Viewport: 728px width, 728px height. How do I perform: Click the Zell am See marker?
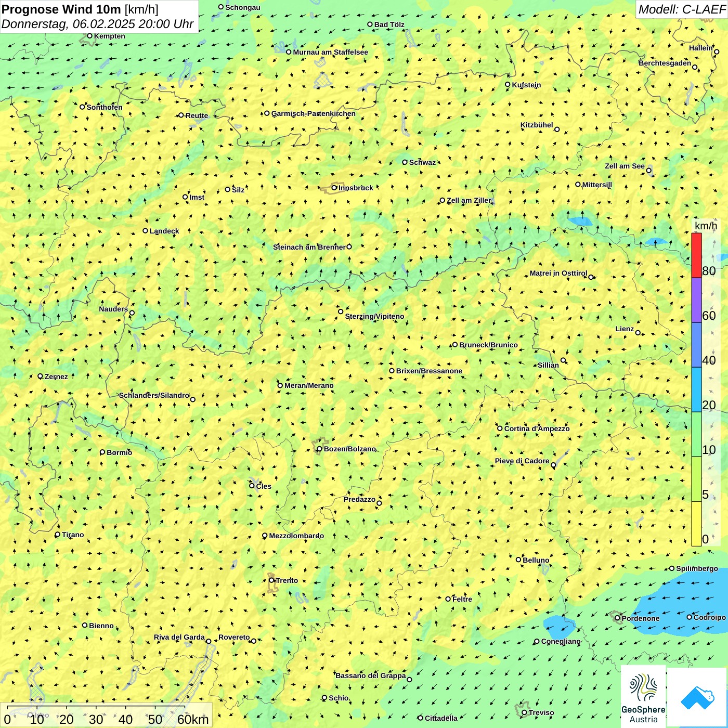pyautogui.click(x=648, y=170)
